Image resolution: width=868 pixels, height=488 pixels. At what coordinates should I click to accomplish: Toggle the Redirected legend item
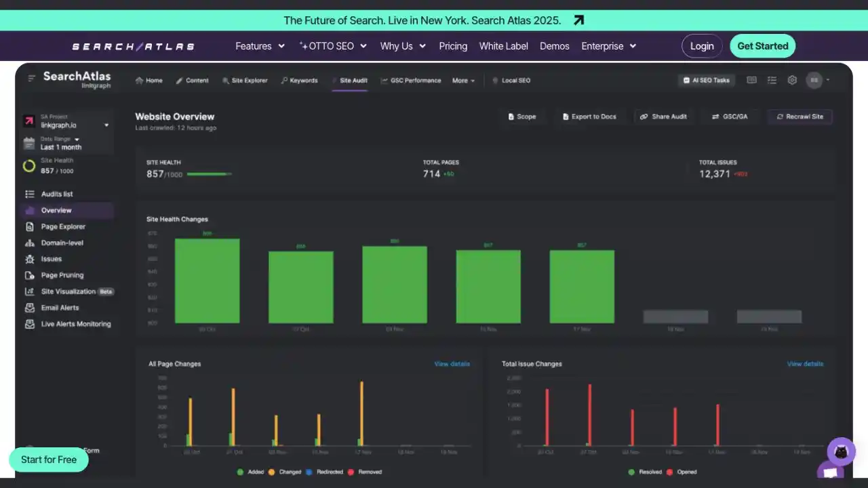(x=324, y=472)
